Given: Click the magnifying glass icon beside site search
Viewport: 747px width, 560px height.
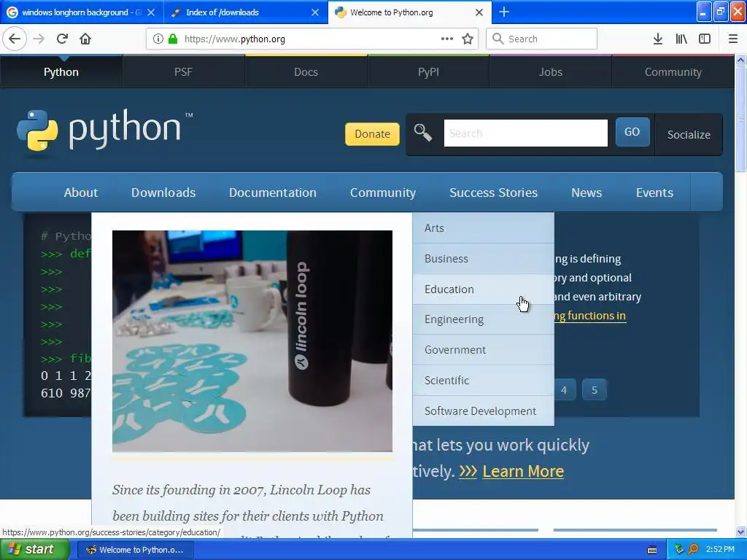Looking at the screenshot, I should point(422,133).
